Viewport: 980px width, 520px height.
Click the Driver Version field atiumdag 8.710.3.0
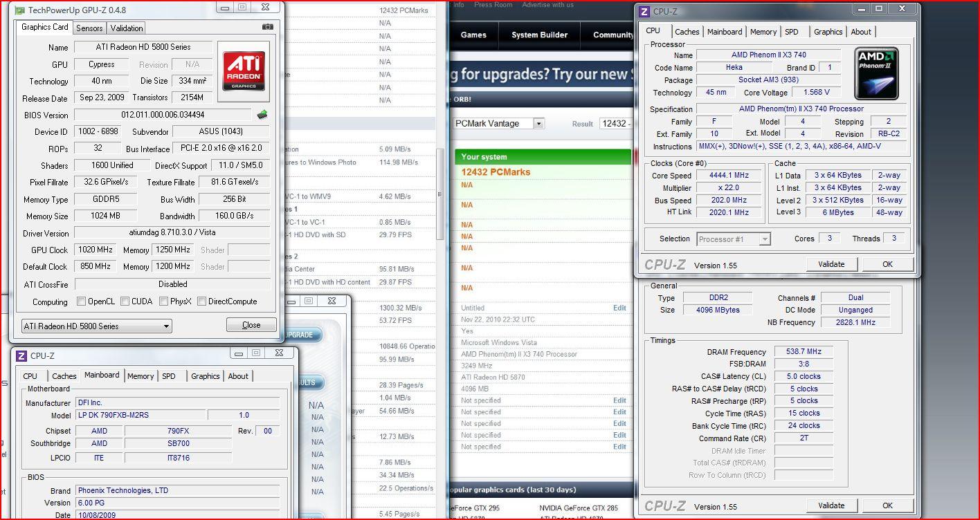pos(172,233)
